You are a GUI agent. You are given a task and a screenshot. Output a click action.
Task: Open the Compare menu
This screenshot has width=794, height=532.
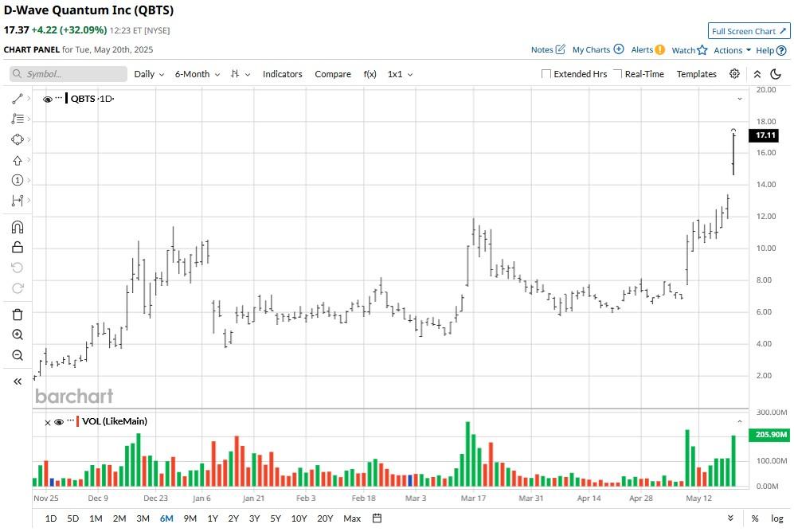click(x=333, y=74)
